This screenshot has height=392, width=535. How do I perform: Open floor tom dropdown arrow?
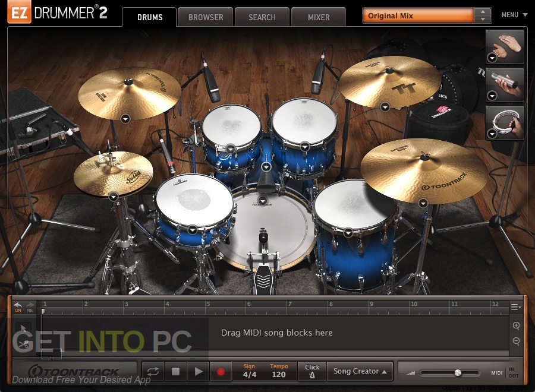[348, 233]
